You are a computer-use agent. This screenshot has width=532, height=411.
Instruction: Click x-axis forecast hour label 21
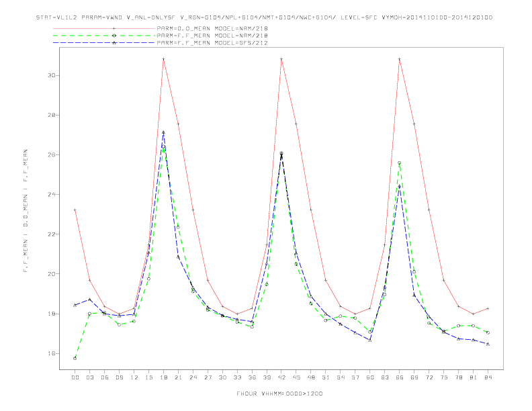click(178, 377)
